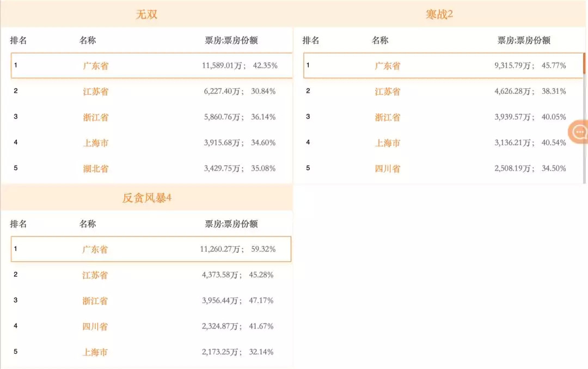Click the 无双 panel title

[146, 15]
